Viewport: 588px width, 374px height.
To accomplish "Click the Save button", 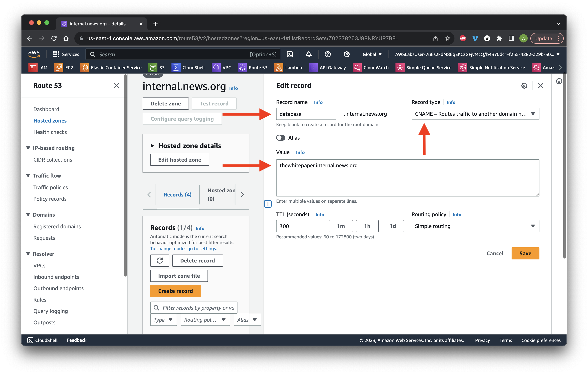I will 525,253.
